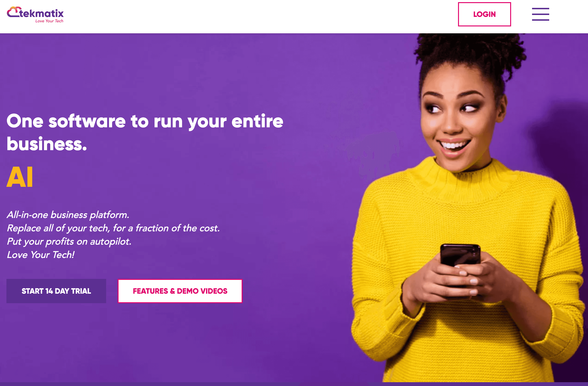Open the hamburger navigation menu
This screenshot has width=588, height=386.
[540, 14]
